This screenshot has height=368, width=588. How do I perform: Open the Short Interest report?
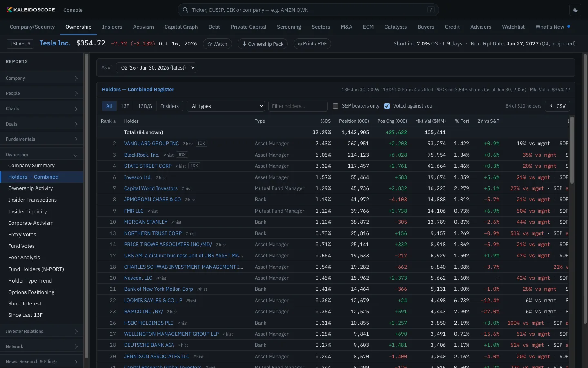pos(42,304)
